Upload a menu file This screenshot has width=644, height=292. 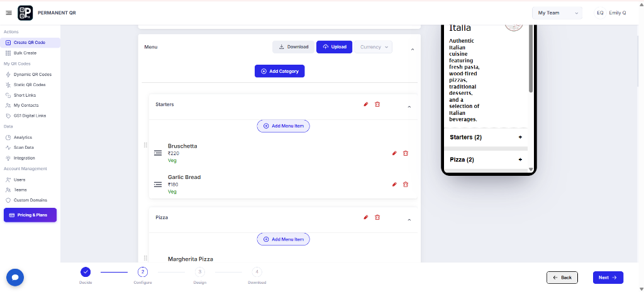[x=335, y=47]
